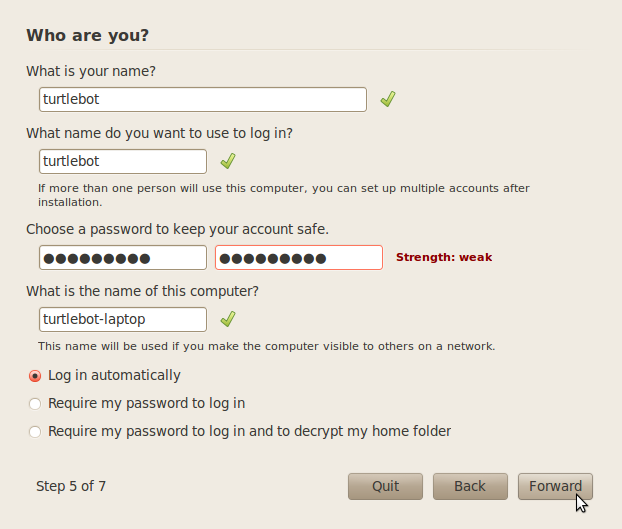Screen dimensions: 622x529
Task: Click the 'Who are you?' heading
Action: point(87,35)
